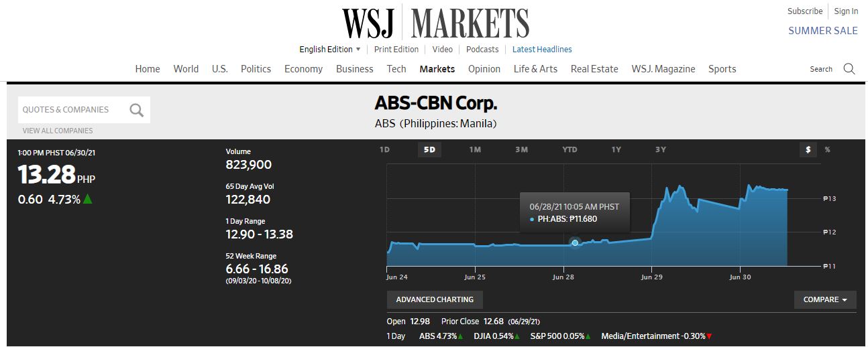Switch chart to dollar price mode

click(808, 149)
